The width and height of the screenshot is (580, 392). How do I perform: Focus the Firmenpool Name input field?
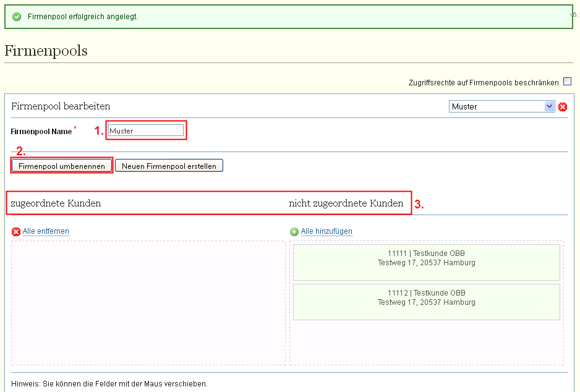point(146,130)
